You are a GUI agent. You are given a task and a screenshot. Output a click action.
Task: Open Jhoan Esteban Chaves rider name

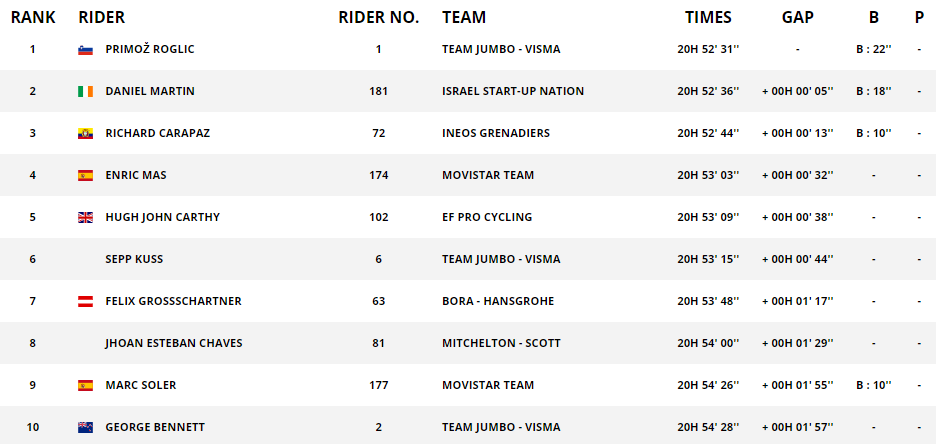[174, 343]
